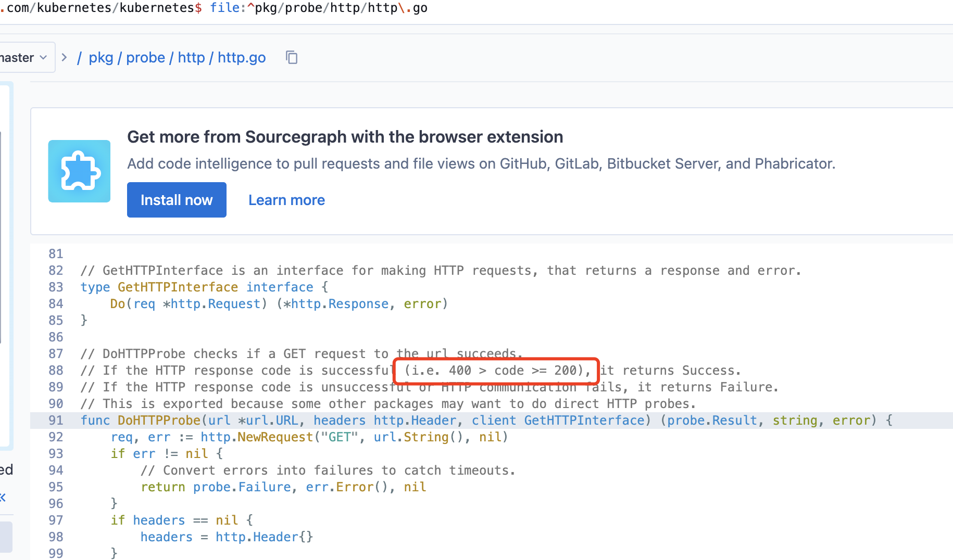953x560 pixels.
Task: Expand the breadcrumb chevron after master
Action: coord(64,57)
